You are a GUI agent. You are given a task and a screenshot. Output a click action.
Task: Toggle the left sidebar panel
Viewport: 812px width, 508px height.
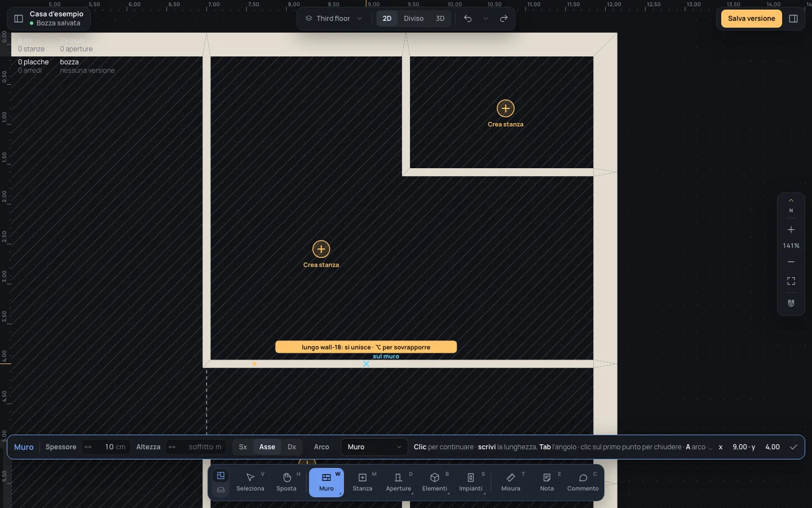(x=19, y=19)
